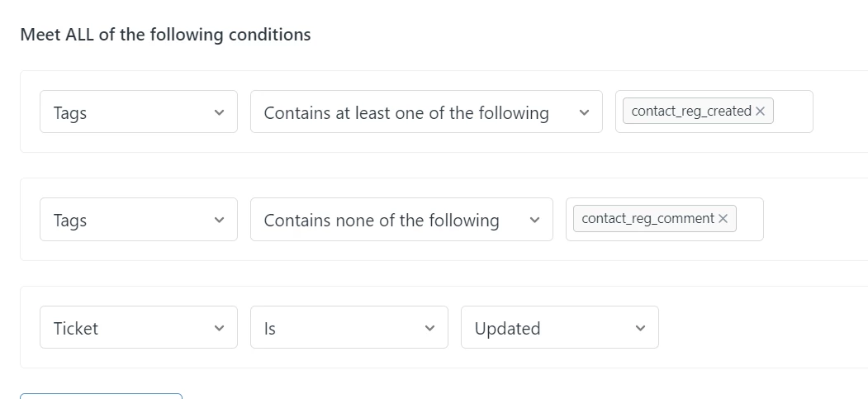This screenshot has height=399, width=868.
Task: Click the chevron next to Is operator
Action: pyautogui.click(x=429, y=328)
